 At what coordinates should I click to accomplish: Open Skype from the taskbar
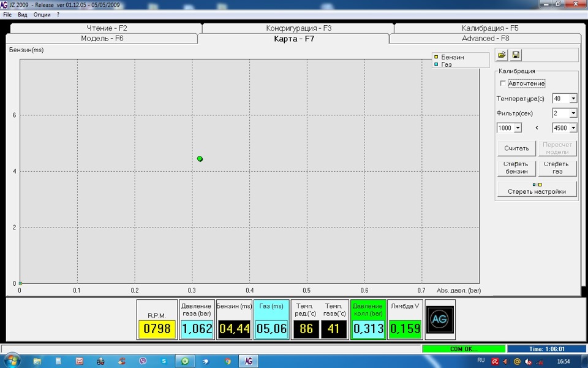164,361
